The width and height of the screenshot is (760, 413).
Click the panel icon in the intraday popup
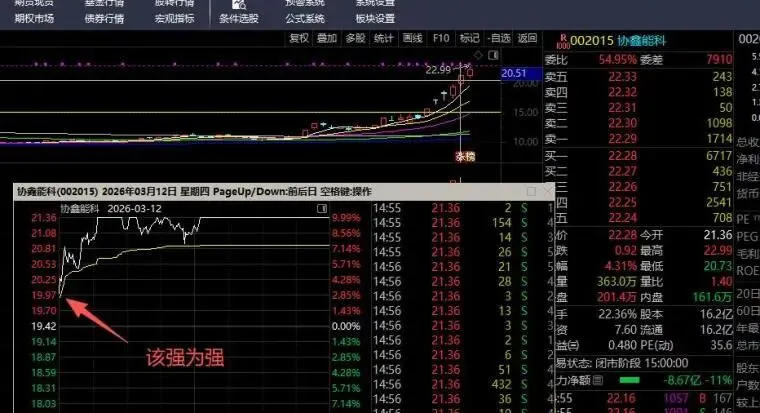321,208
